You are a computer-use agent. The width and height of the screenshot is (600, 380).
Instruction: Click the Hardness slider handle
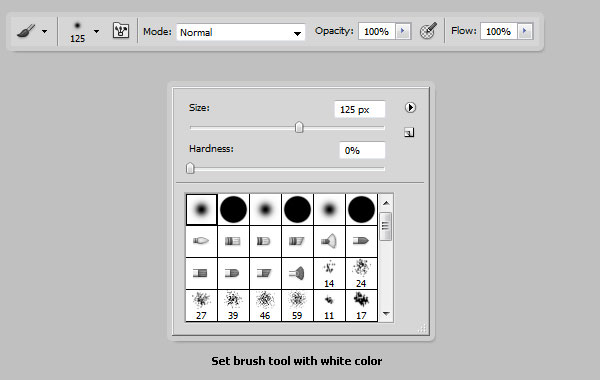(x=190, y=168)
